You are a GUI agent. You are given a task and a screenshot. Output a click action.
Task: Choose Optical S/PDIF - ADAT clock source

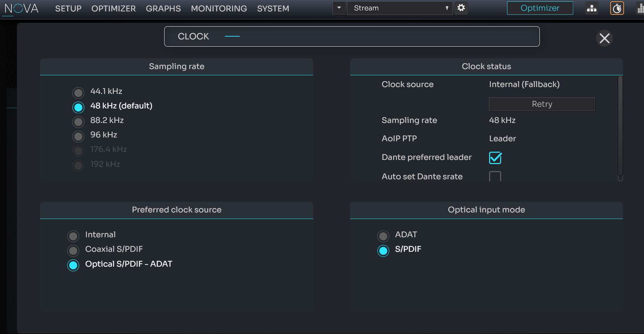click(x=73, y=265)
